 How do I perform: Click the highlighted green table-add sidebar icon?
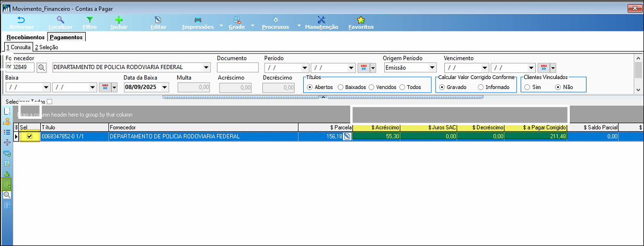(7, 184)
